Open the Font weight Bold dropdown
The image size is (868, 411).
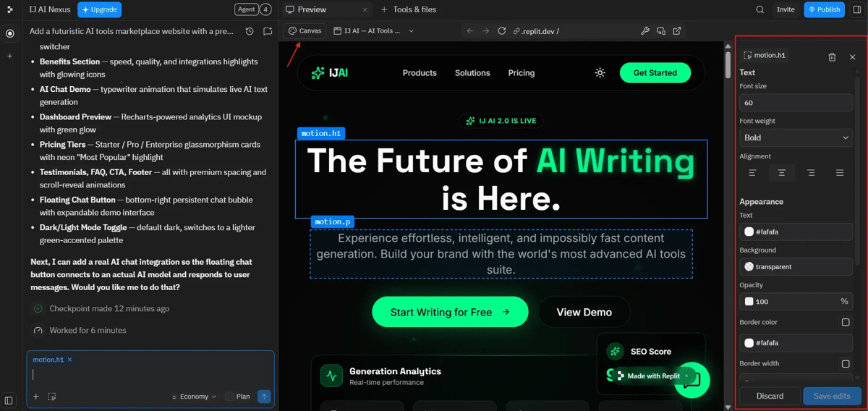pos(796,137)
